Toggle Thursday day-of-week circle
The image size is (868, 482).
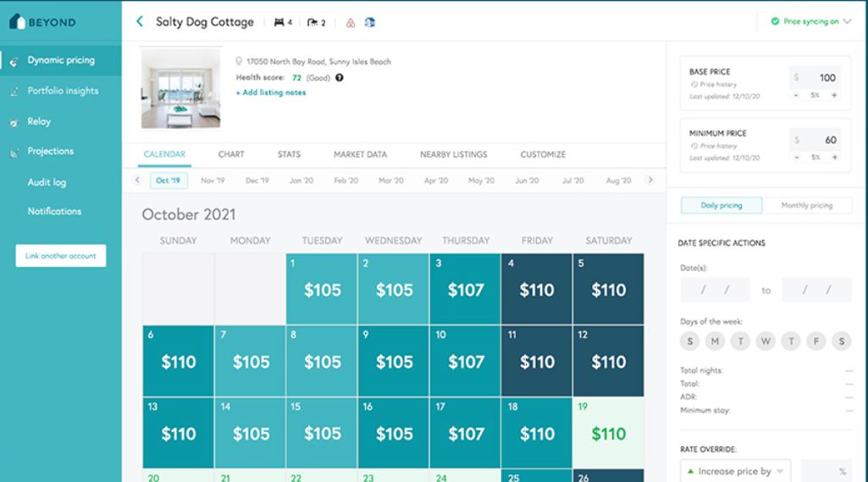pos(791,341)
